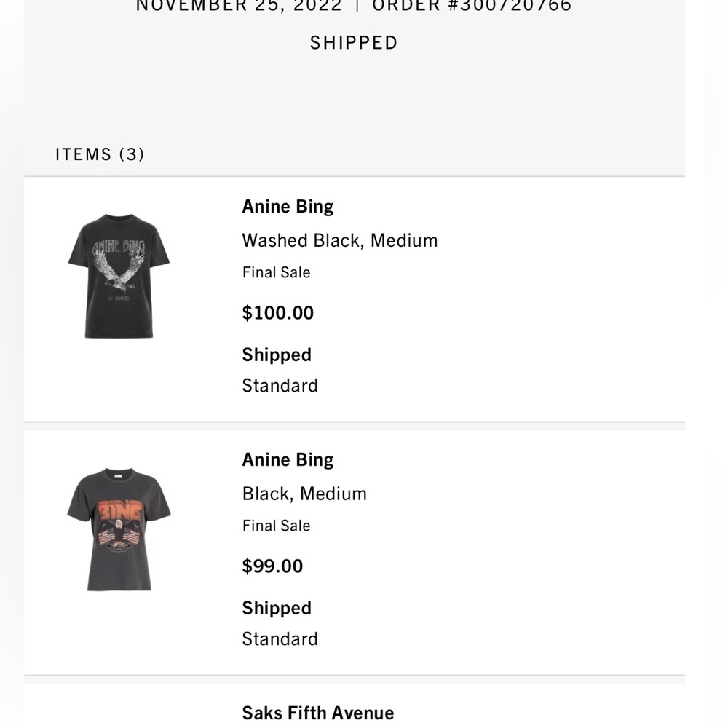This screenshot has height=728, width=728.
Task: Click Standard shipping under the $99.00 item
Action: pos(280,638)
